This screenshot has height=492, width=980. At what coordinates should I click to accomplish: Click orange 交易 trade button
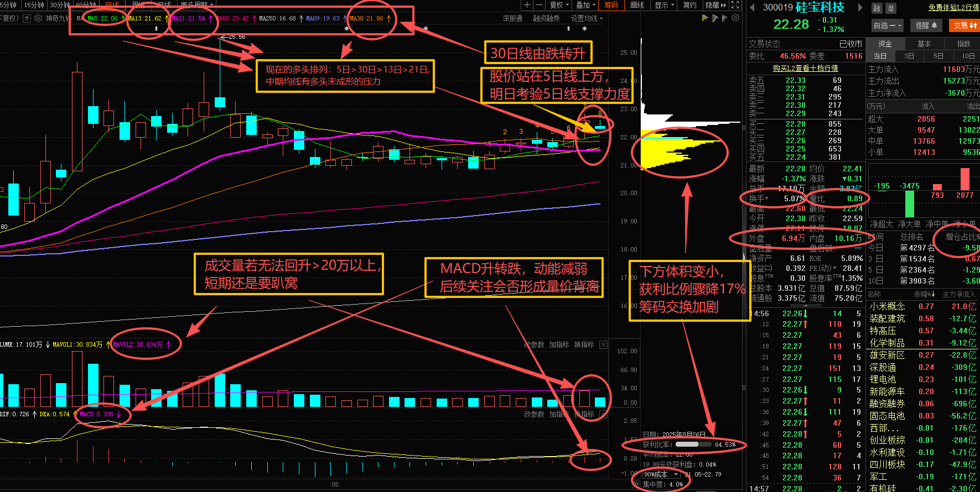tap(965, 25)
